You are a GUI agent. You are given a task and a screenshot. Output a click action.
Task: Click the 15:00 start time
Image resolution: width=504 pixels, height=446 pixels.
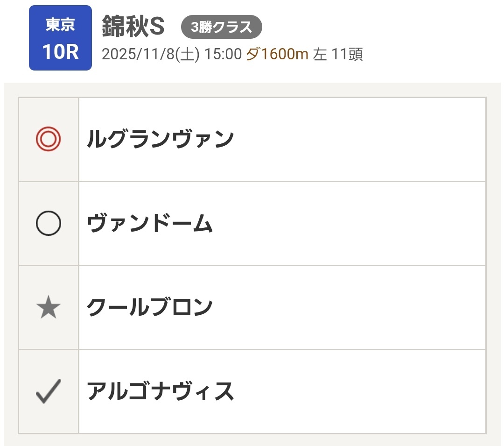[222, 55]
